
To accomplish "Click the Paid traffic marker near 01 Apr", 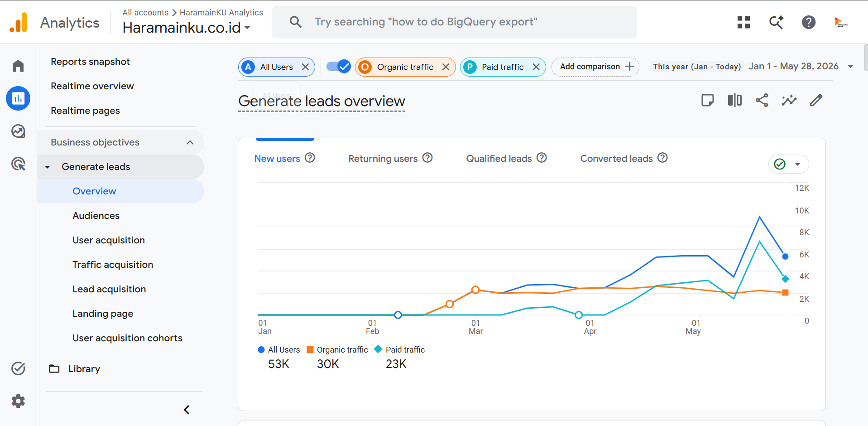I will point(579,315).
